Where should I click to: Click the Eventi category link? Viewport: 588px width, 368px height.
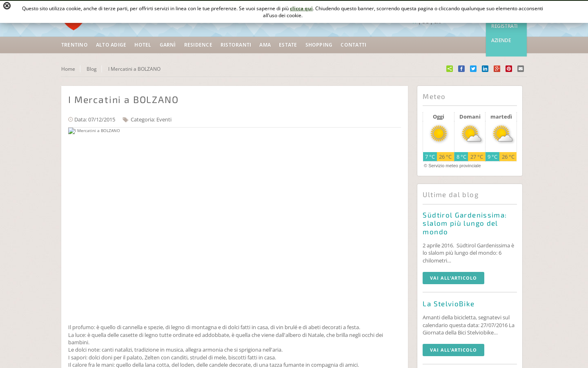tap(164, 119)
